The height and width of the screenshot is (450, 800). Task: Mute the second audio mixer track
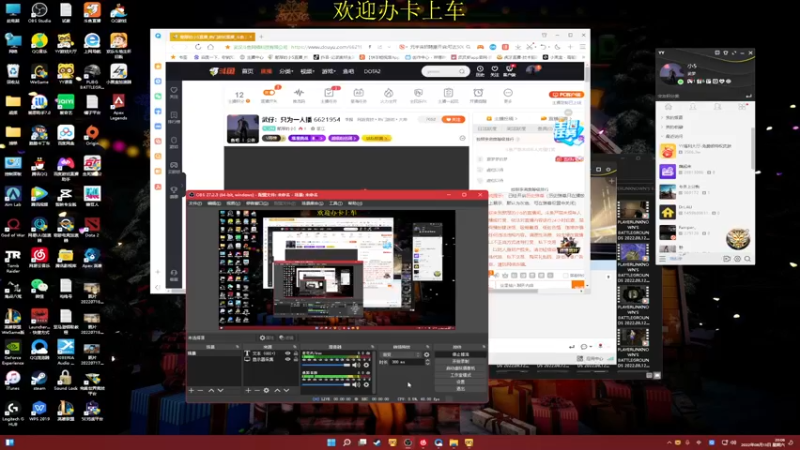pos(357,385)
